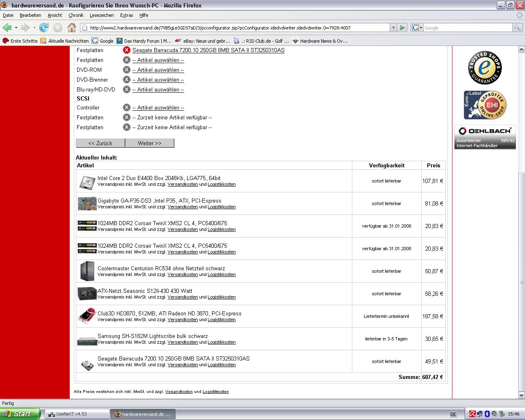Click the X icon beside the DVD-ROM row

[x=126, y=70]
